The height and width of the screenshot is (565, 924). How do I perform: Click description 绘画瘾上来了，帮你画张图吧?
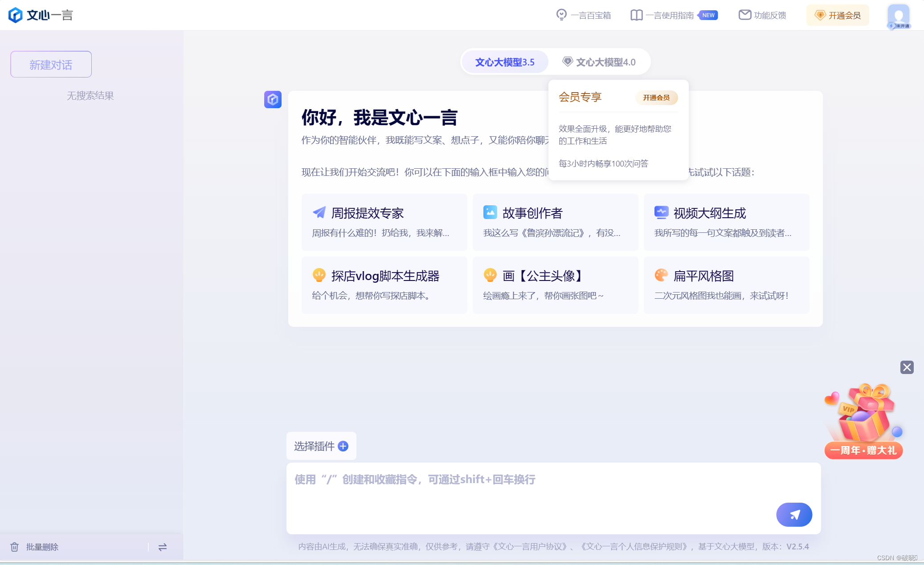pyautogui.click(x=544, y=296)
